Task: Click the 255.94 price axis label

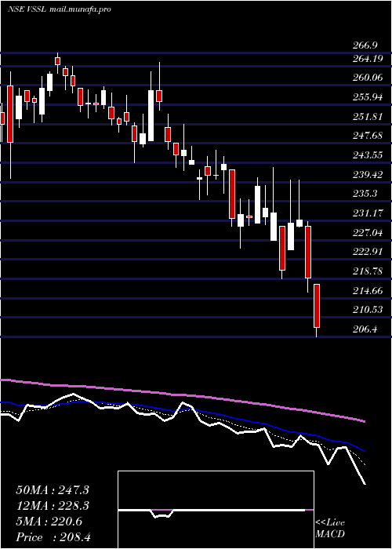Action: (x=368, y=97)
